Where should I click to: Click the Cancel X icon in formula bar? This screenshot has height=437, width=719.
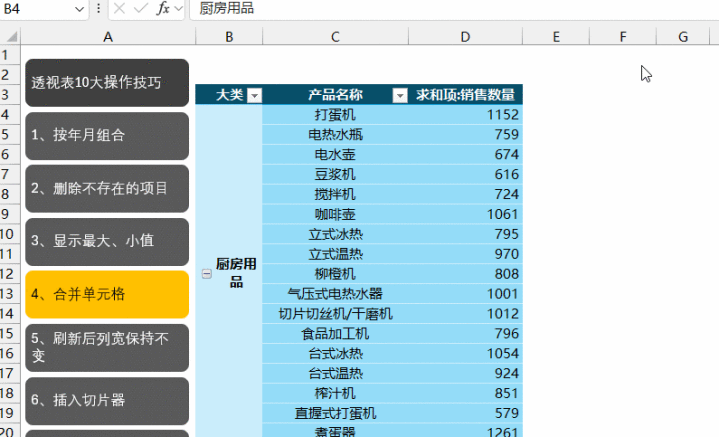pos(119,9)
